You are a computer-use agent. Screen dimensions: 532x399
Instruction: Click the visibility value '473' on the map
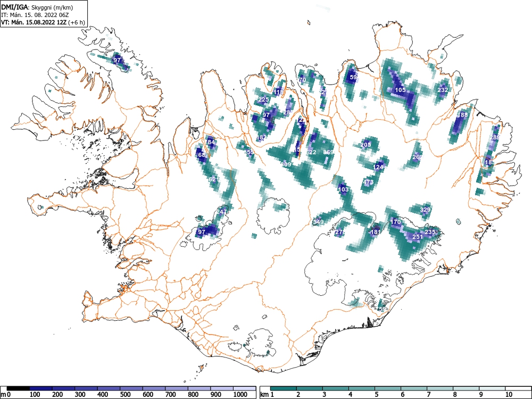368,182
